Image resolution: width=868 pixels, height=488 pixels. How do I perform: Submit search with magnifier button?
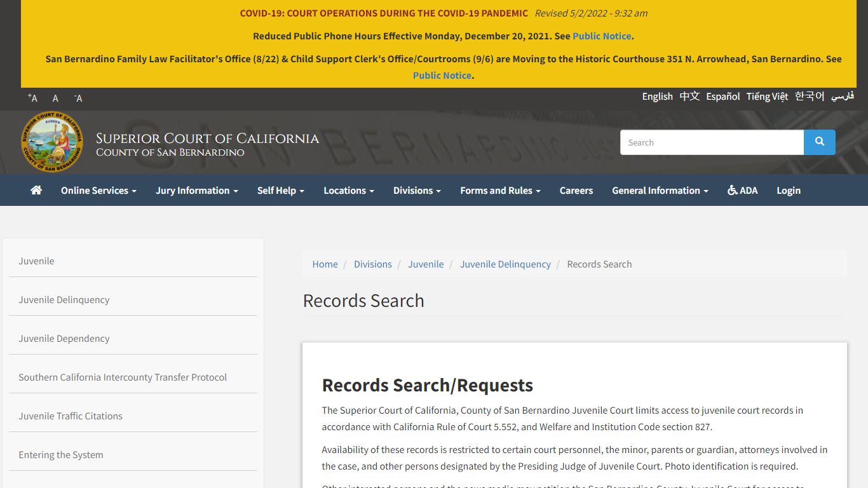819,142
